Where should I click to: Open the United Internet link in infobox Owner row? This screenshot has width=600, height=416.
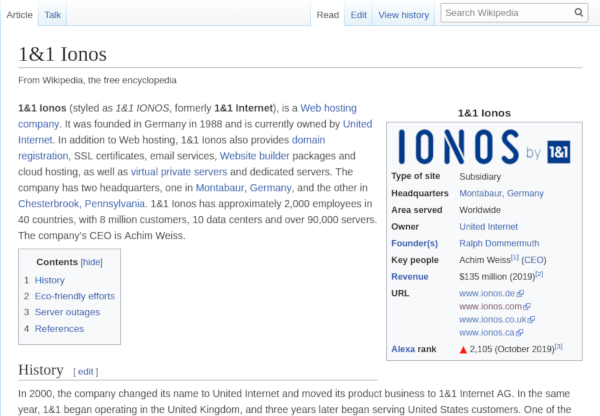coord(488,227)
